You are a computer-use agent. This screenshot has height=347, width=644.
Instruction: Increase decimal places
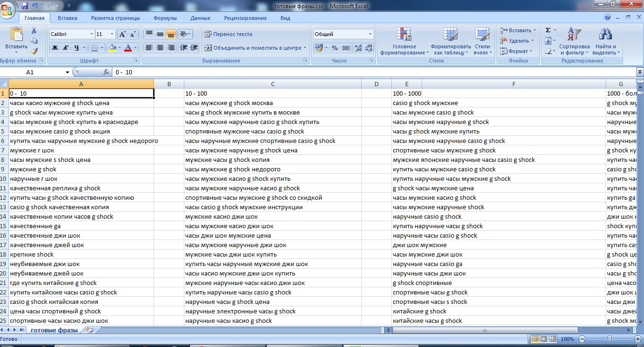click(x=358, y=48)
